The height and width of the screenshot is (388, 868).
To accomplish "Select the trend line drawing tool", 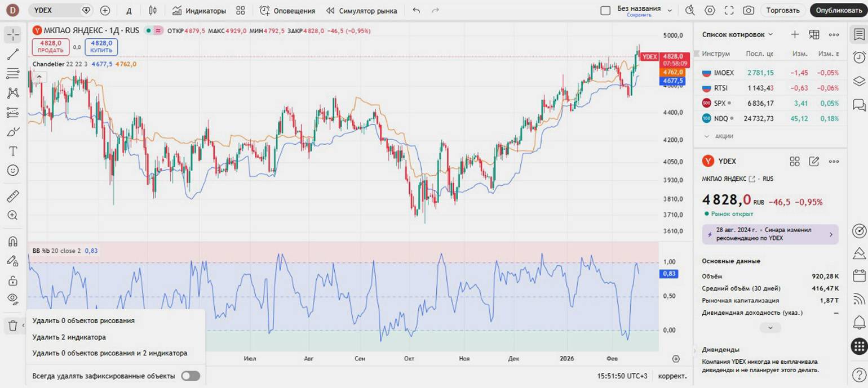I will click(12, 55).
